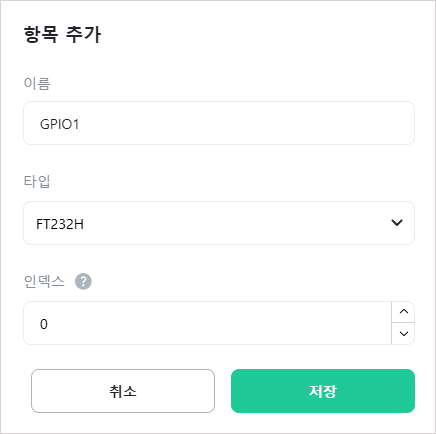The height and width of the screenshot is (434, 436).
Task: Click the green 저장 button
Action: (x=323, y=391)
